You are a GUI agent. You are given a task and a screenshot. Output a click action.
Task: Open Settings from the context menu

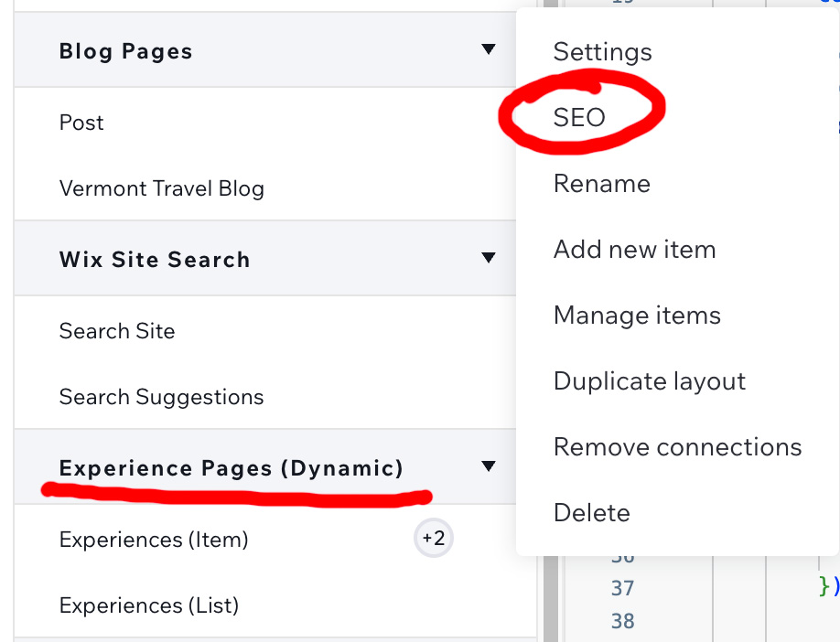602,52
